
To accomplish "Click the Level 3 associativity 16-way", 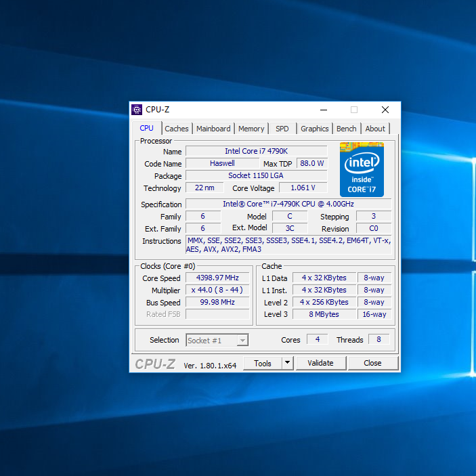I will pyautogui.click(x=374, y=314).
